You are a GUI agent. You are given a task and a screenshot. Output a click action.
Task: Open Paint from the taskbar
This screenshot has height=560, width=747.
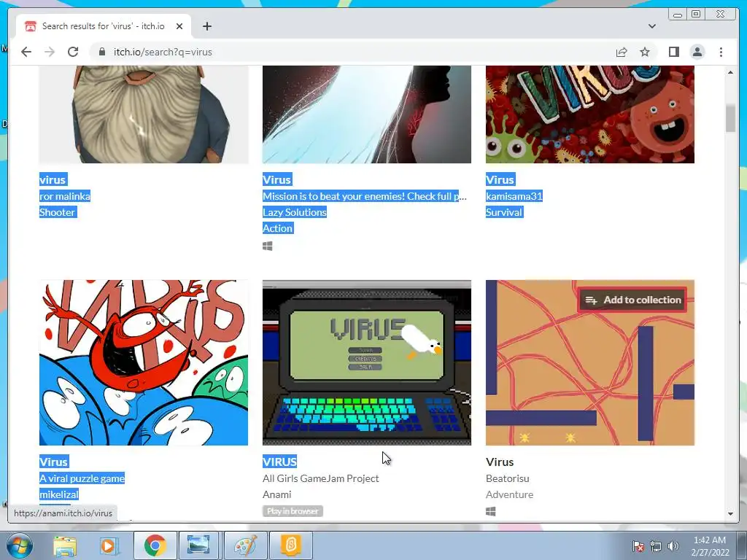tap(245, 545)
